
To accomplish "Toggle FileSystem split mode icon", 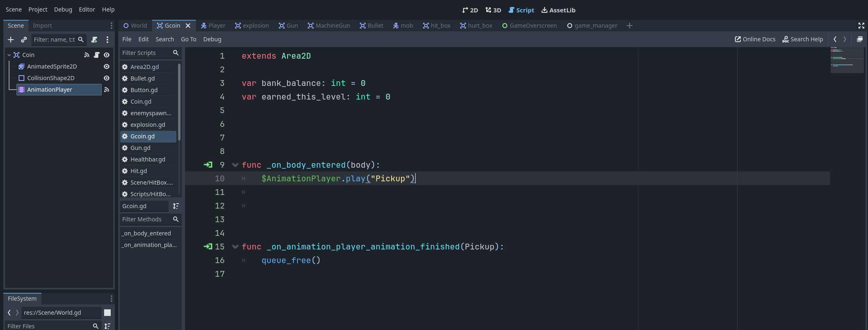I will coord(107,313).
